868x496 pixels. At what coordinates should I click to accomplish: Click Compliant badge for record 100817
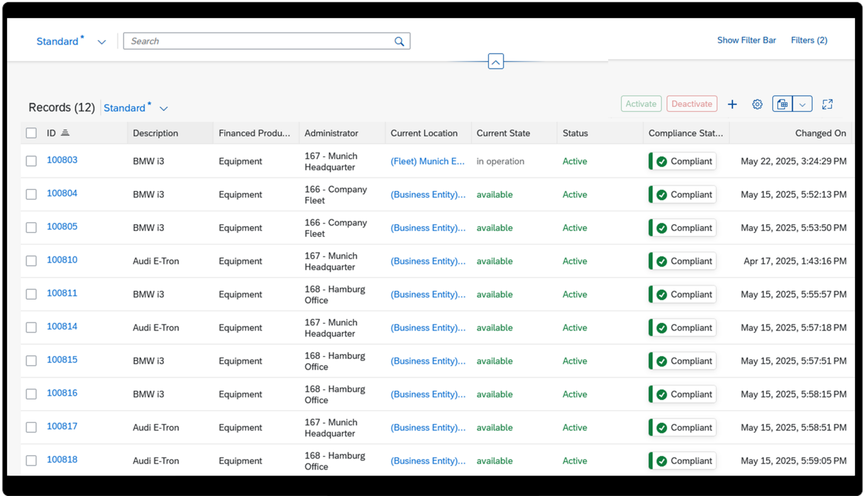point(682,428)
